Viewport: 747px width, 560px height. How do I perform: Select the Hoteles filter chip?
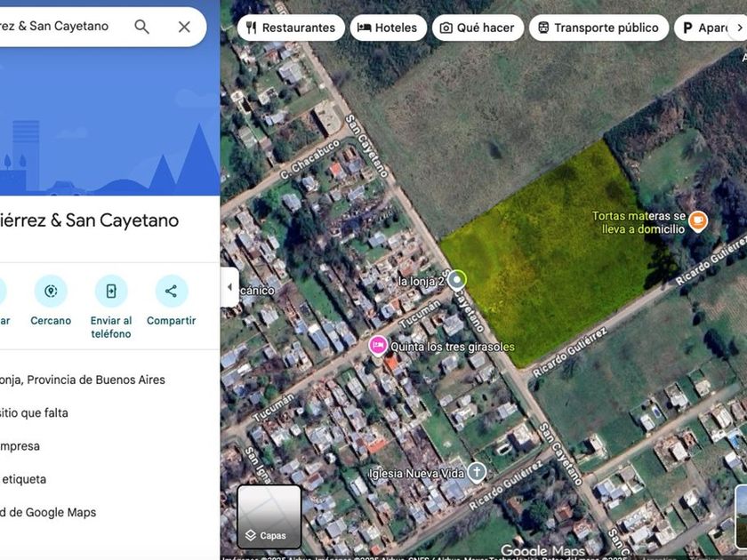[x=389, y=28]
